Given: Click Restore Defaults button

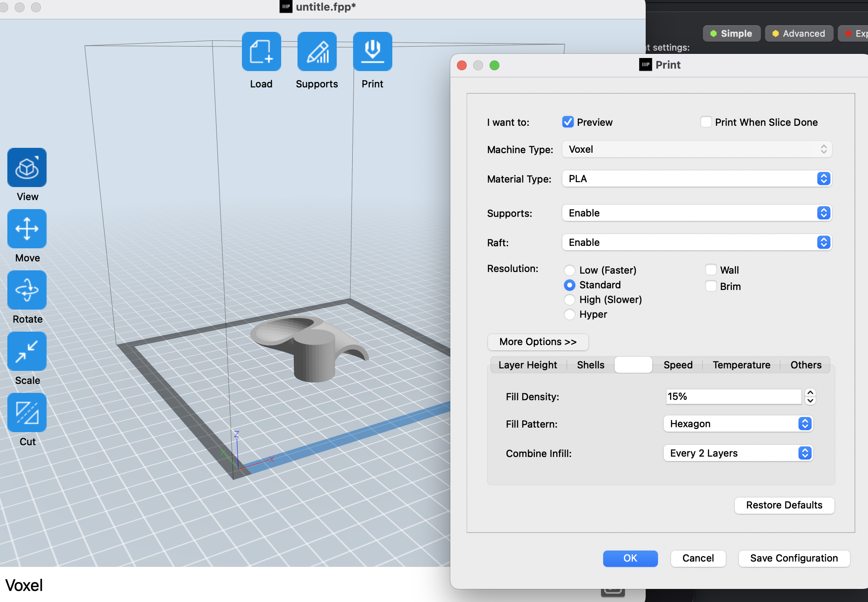Looking at the screenshot, I should click(x=784, y=505).
